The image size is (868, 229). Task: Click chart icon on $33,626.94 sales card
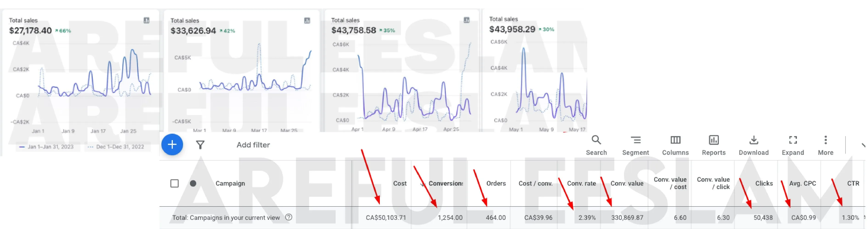pyautogui.click(x=307, y=21)
